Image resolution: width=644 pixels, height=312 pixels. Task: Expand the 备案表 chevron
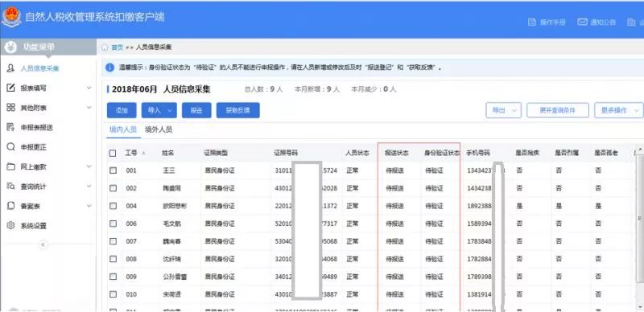(x=89, y=206)
